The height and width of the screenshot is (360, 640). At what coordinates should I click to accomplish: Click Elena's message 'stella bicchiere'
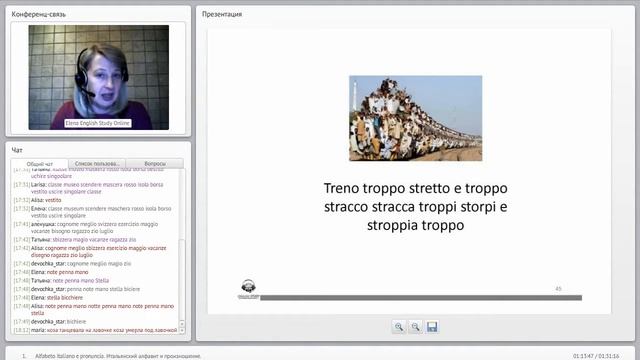tap(64, 298)
